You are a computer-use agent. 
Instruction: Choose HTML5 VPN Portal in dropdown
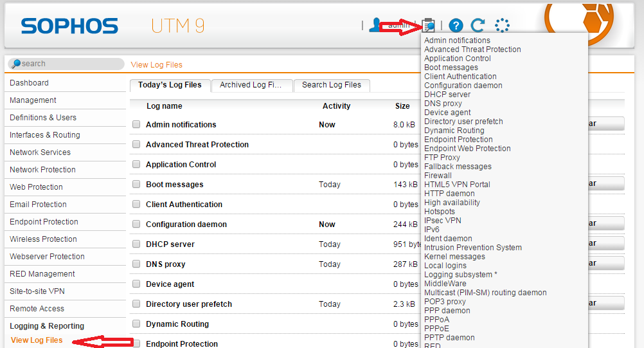pyautogui.click(x=457, y=185)
